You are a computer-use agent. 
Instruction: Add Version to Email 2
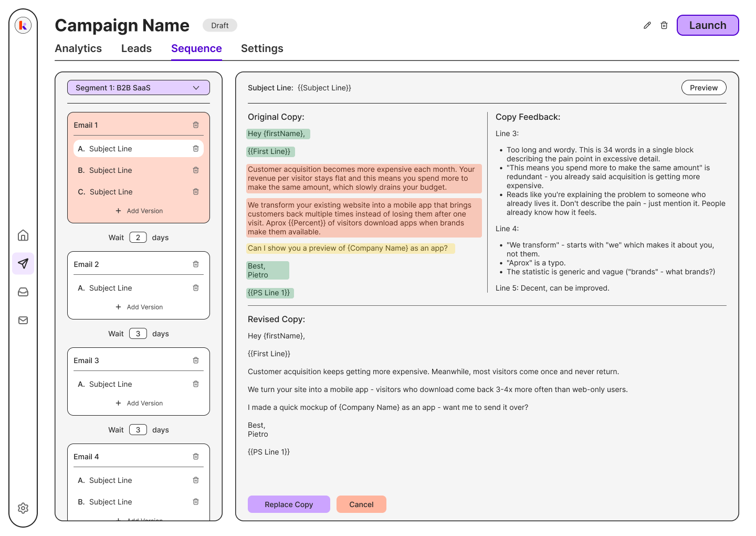(x=139, y=307)
